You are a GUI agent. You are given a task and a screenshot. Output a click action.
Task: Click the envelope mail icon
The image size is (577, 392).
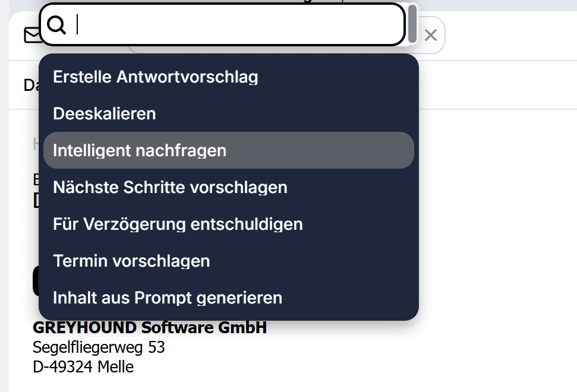point(32,36)
